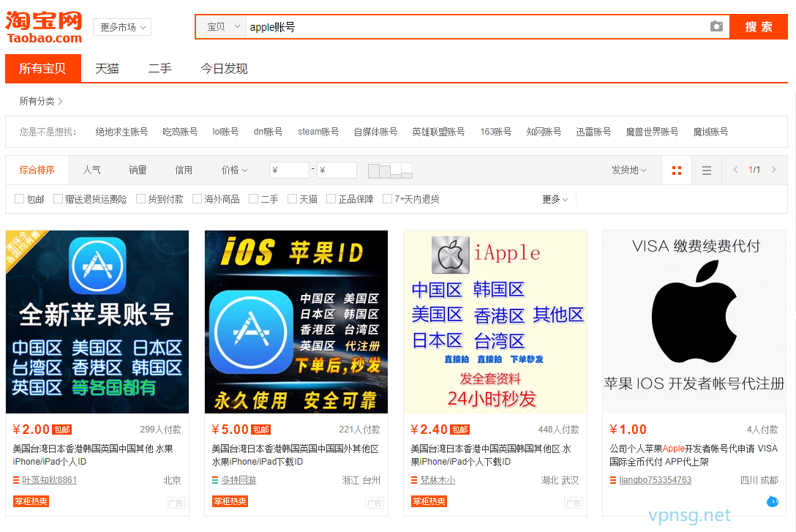Image resolution: width=796 pixels, height=532 pixels.
Task: Switch to grid view layout icon
Action: click(677, 171)
